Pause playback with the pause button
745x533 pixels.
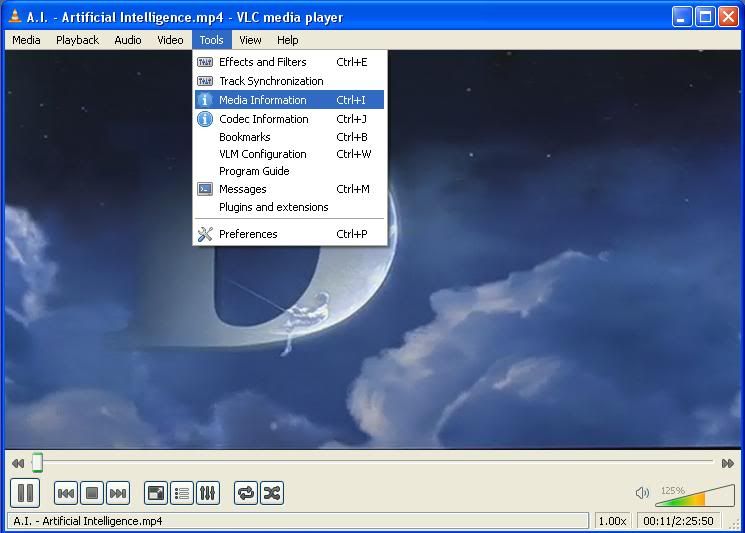(x=25, y=493)
